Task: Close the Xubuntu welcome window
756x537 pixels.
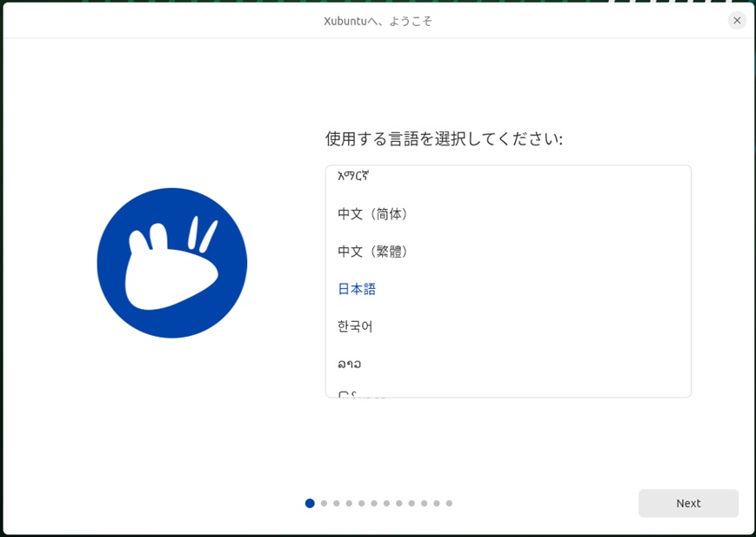Action: tap(737, 21)
